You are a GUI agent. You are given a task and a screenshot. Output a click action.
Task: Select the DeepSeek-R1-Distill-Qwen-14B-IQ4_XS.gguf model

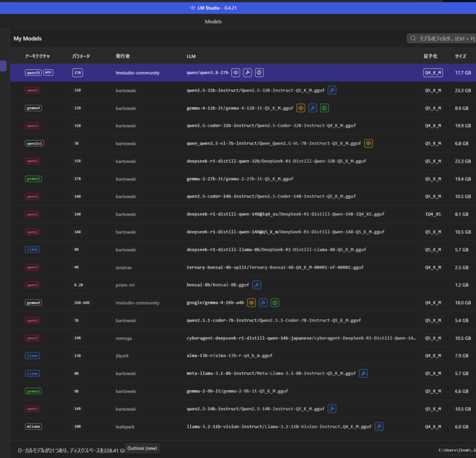[243, 214]
